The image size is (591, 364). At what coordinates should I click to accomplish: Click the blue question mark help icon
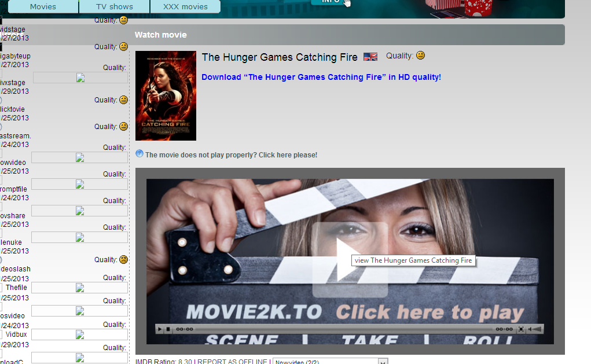pos(140,153)
